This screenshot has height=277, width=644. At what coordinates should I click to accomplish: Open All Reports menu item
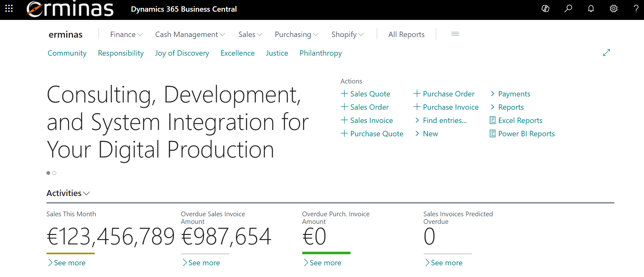(x=406, y=34)
